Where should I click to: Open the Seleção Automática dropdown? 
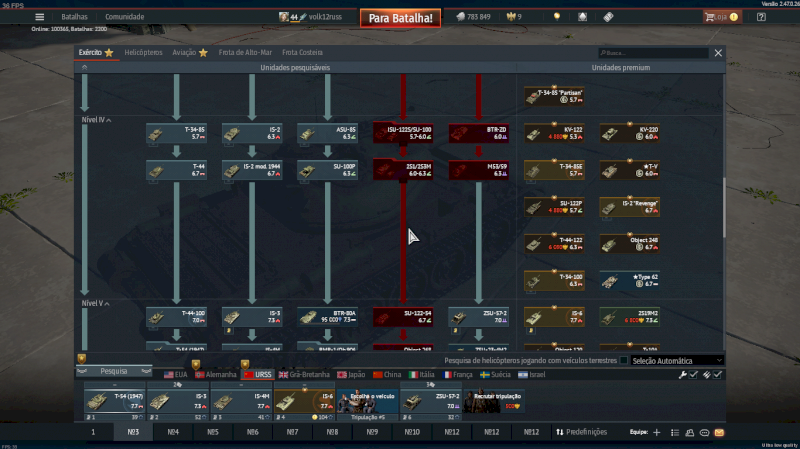tap(676, 360)
